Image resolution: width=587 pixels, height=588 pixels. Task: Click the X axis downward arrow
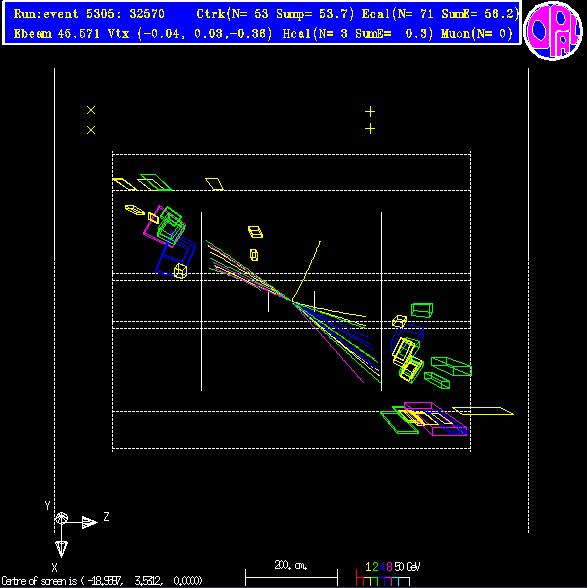pos(62,549)
